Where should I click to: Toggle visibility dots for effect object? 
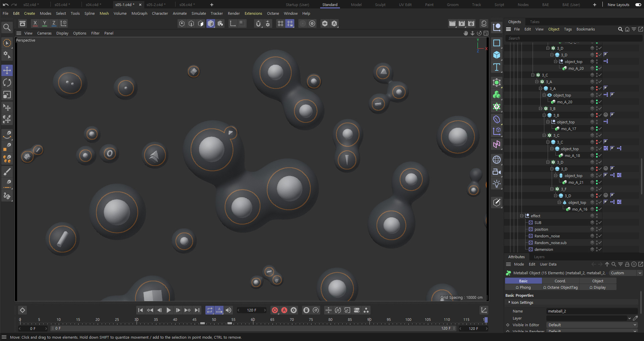click(x=597, y=216)
